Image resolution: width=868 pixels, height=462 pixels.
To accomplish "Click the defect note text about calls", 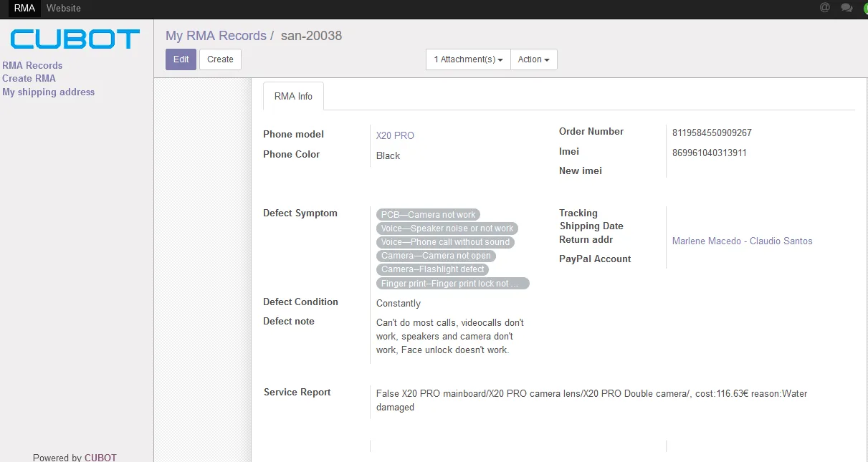I will click(450, 336).
